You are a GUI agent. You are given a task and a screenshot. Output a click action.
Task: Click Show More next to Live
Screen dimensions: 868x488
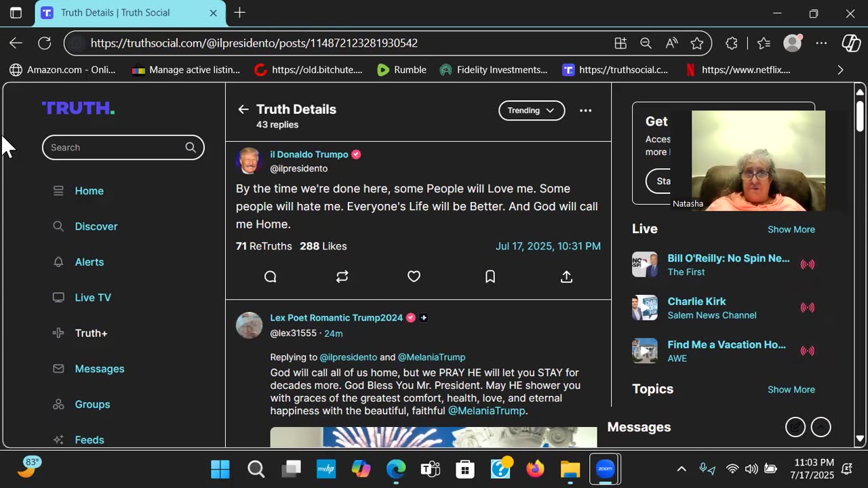[791, 230]
